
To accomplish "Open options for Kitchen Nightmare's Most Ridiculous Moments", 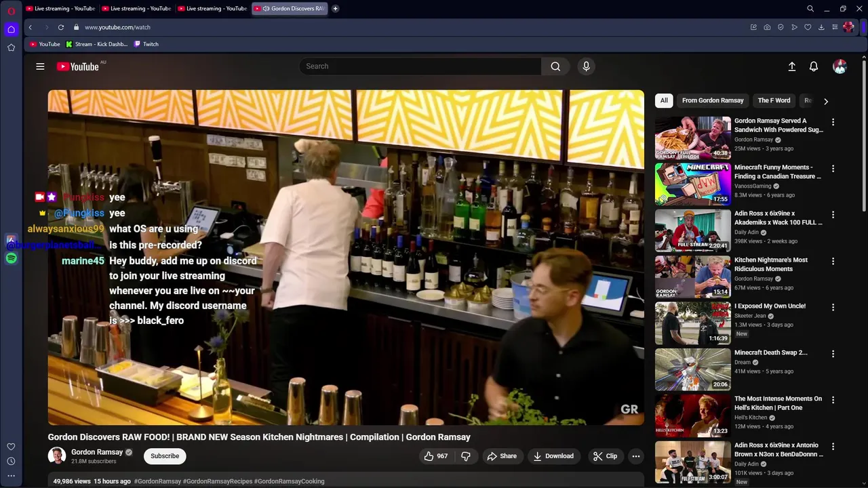I will click(x=833, y=261).
